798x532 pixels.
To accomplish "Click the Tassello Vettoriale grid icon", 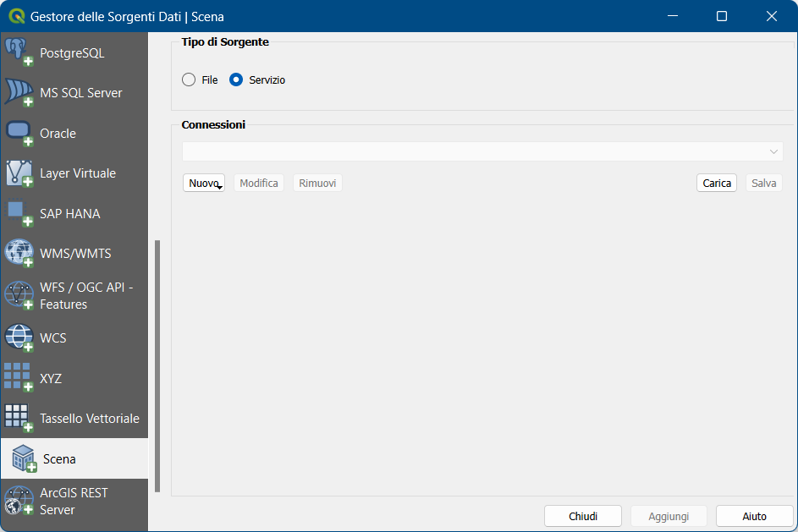I will [x=19, y=418].
